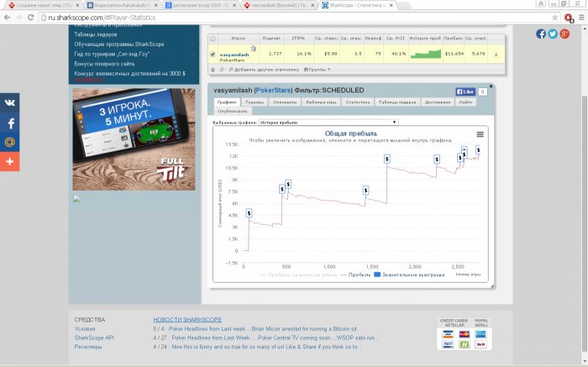Expand the Группы dropdown
Viewport: 588px width, 367px height.
pos(318,70)
